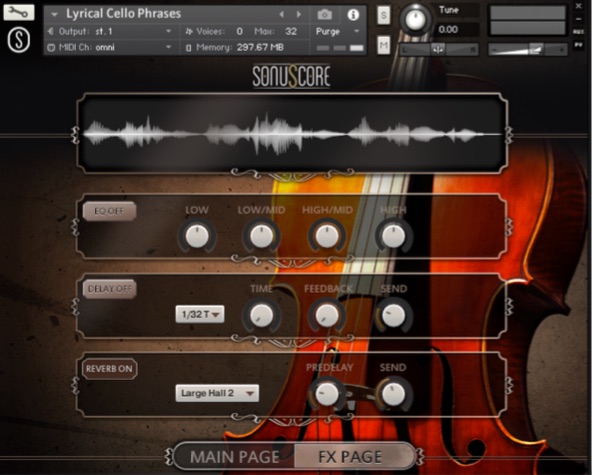
Task: Mute the instrument with M button
Action: pyautogui.click(x=384, y=45)
